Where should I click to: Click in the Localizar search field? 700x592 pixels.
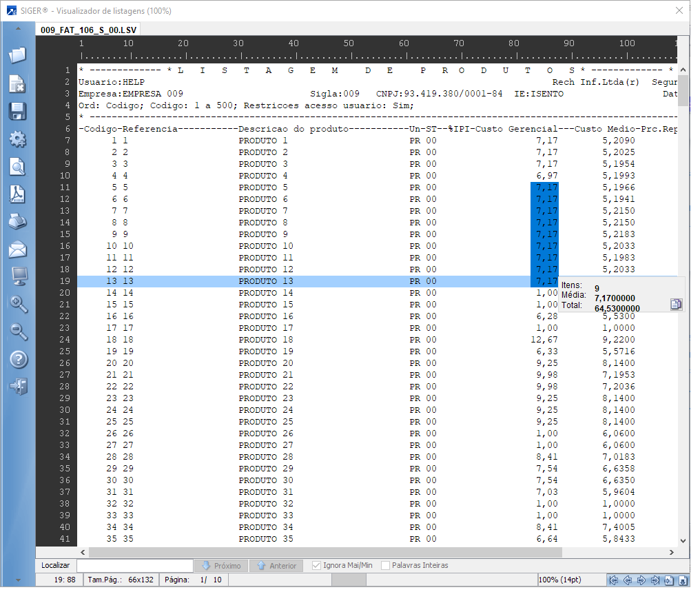click(134, 566)
